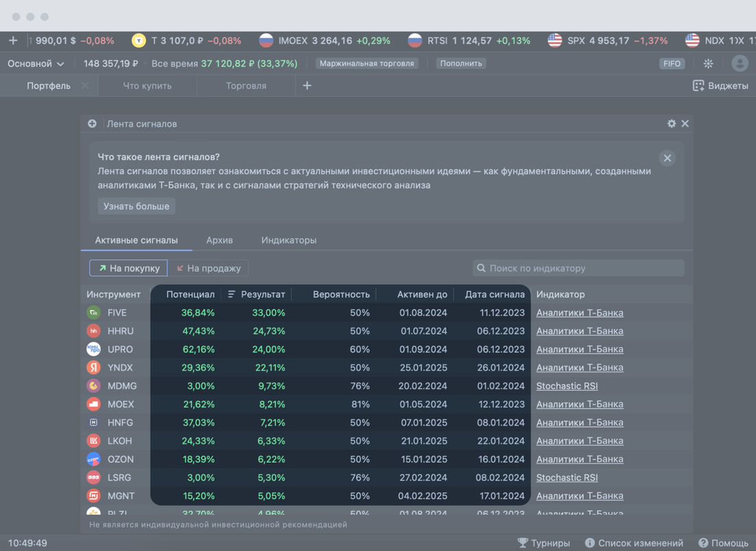Open Список изменений changelog

(634, 543)
